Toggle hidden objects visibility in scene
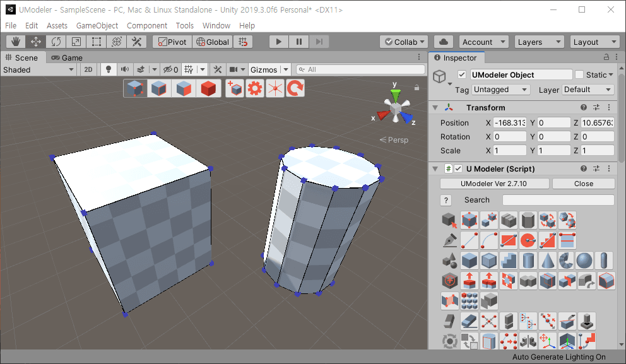Screen dimensions: 626x364 pyautogui.click(x=170, y=69)
